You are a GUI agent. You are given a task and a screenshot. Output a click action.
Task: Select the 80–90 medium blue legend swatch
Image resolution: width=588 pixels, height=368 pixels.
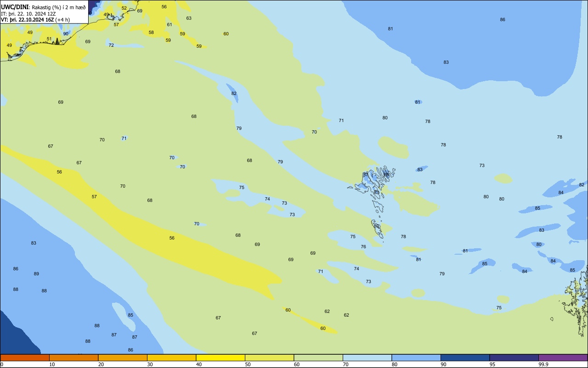[416, 357]
